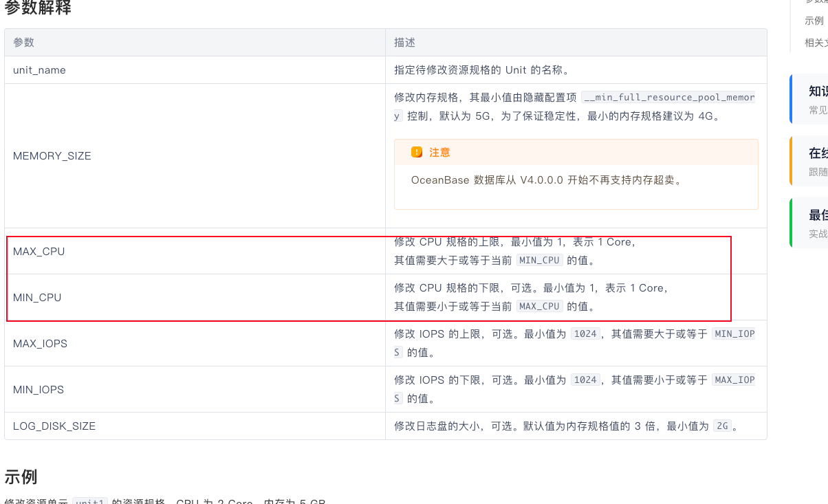Click the LOG_DISK_SIZE parameter cell
This screenshot has height=504, width=828.
195,426
